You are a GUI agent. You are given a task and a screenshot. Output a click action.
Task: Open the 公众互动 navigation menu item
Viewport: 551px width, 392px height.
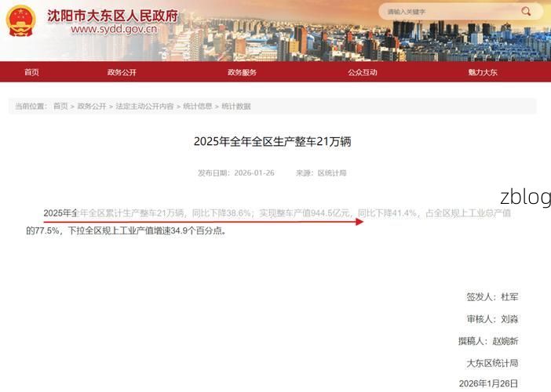click(x=363, y=72)
